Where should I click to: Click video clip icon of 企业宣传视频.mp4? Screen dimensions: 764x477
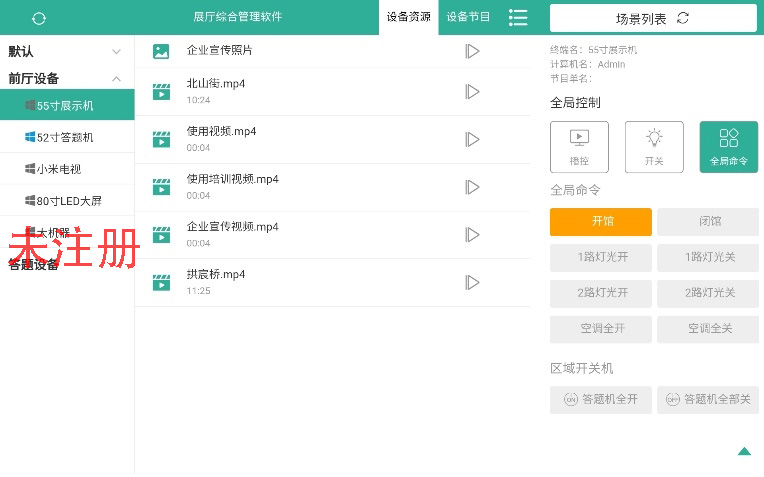161,235
